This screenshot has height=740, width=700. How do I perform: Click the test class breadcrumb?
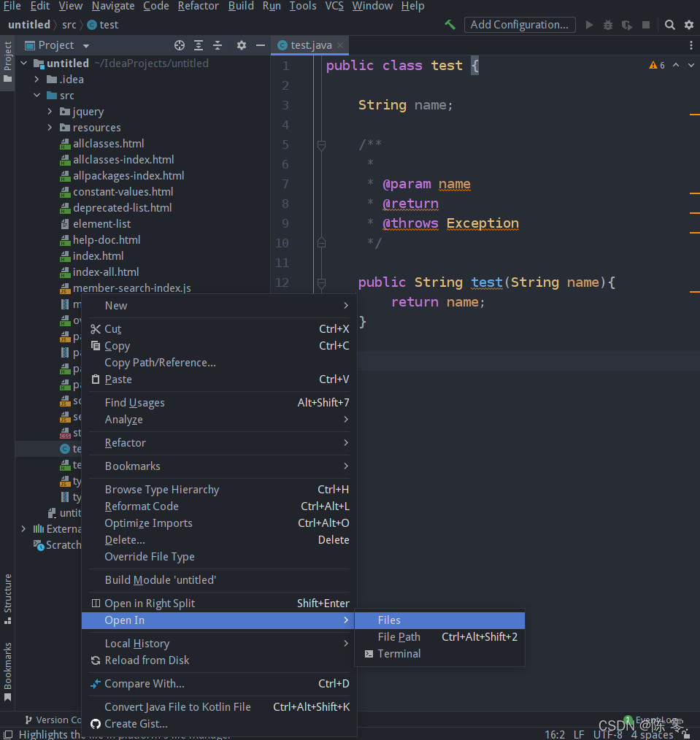tap(103, 25)
